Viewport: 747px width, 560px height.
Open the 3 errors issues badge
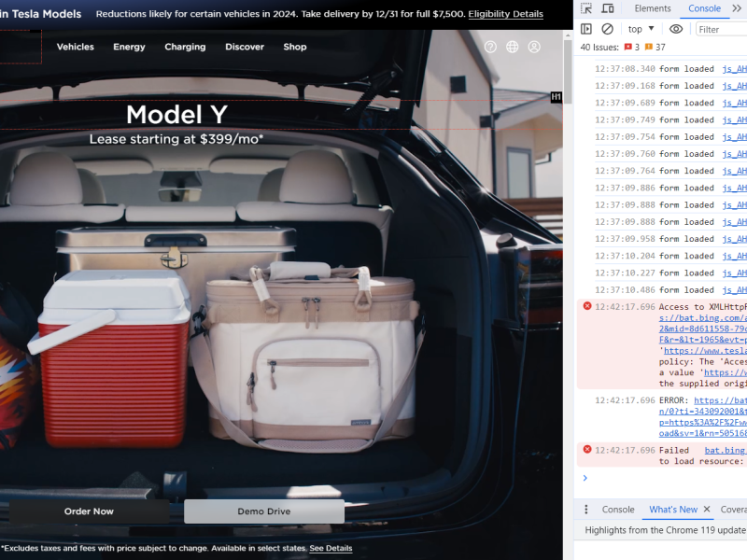coord(631,47)
